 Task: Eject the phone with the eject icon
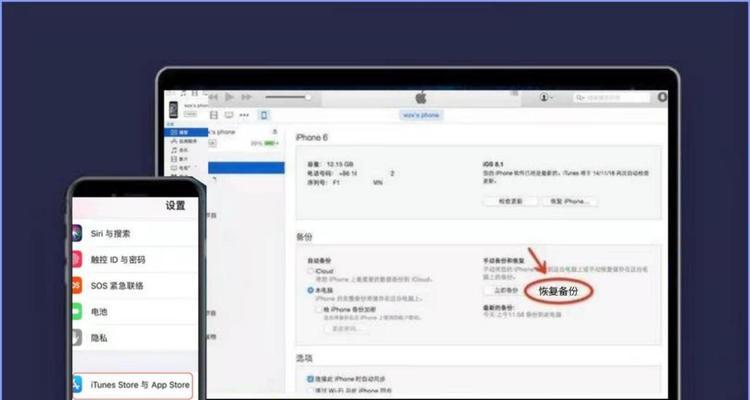click(275, 132)
